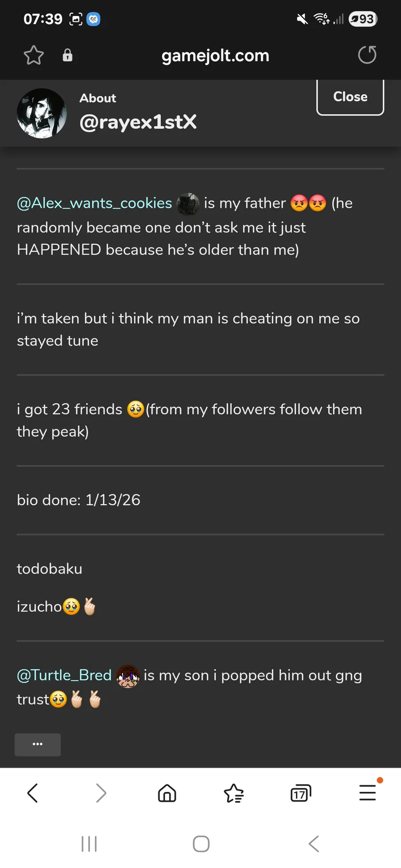Open the tab switcher showing 17 tabs
Image resolution: width=401 pixels, height=868 pixels.
[x=301, y=793]
